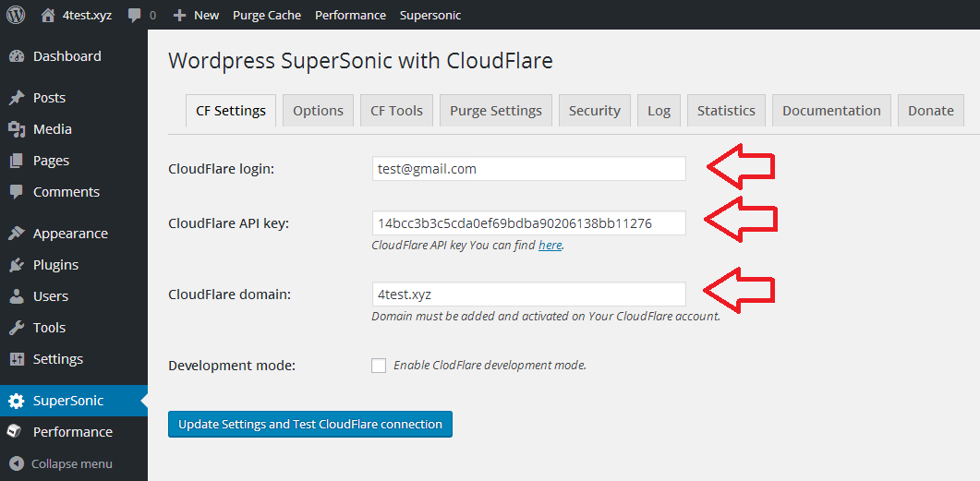Enable CloudFlare development mode checkbox

379,366
